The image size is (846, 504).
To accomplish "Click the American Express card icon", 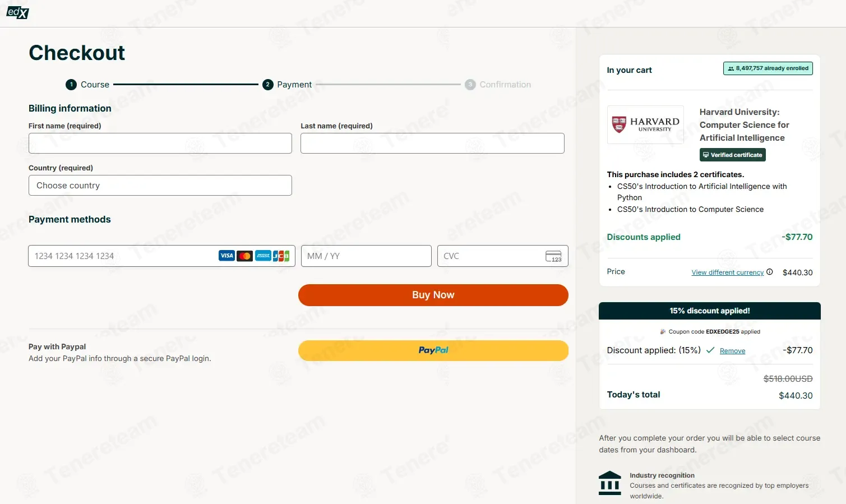I will click(263, 256).
